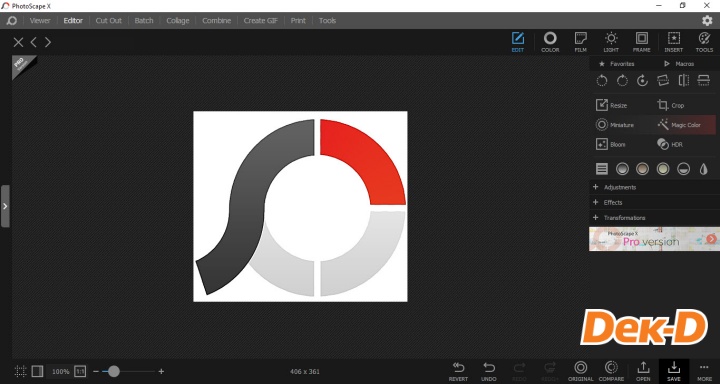Click the zoom slider handle
Viewport: 720px width, 384px height.
pyautogui.click(x=113, y=371)
